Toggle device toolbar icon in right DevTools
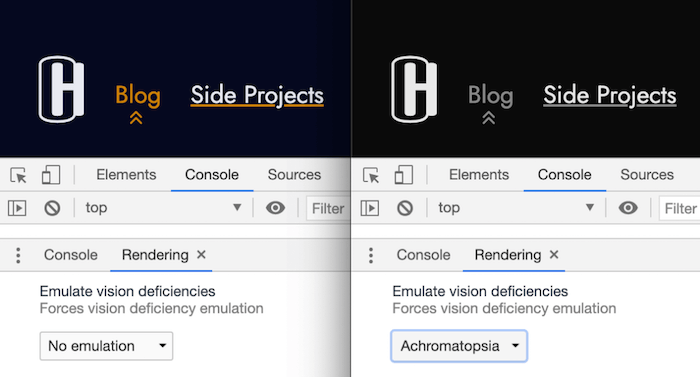700x377 pixels. coord(404,175)
